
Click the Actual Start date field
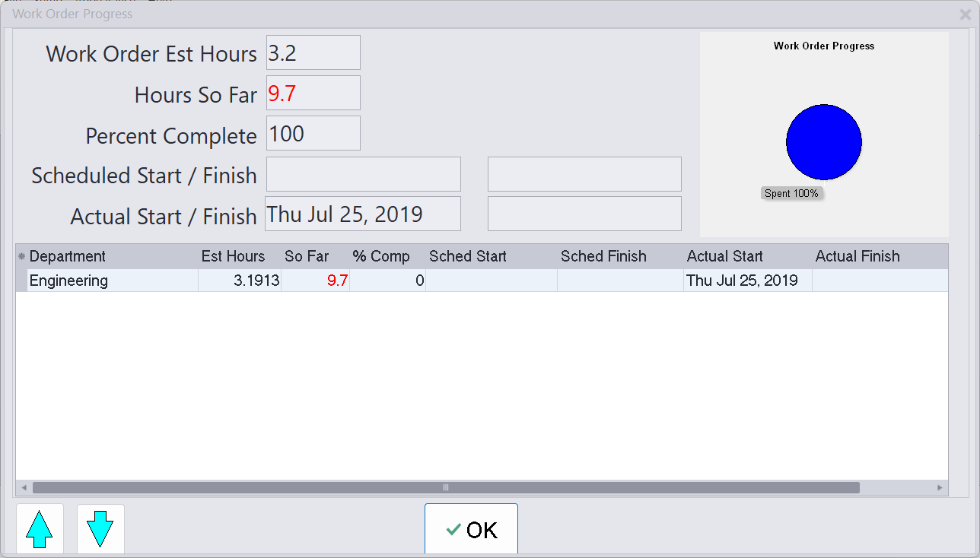click(362, 214)
